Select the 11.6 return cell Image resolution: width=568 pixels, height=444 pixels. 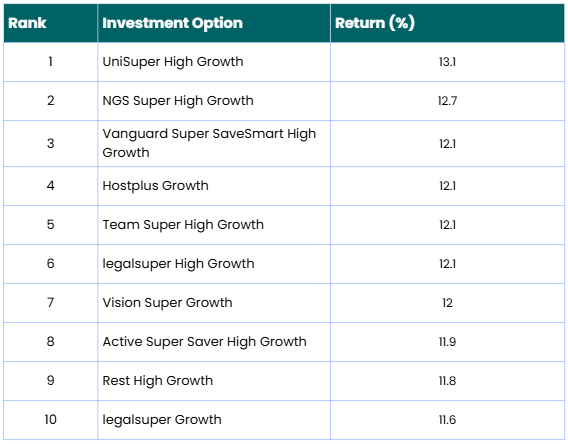(x=447, y=420)
